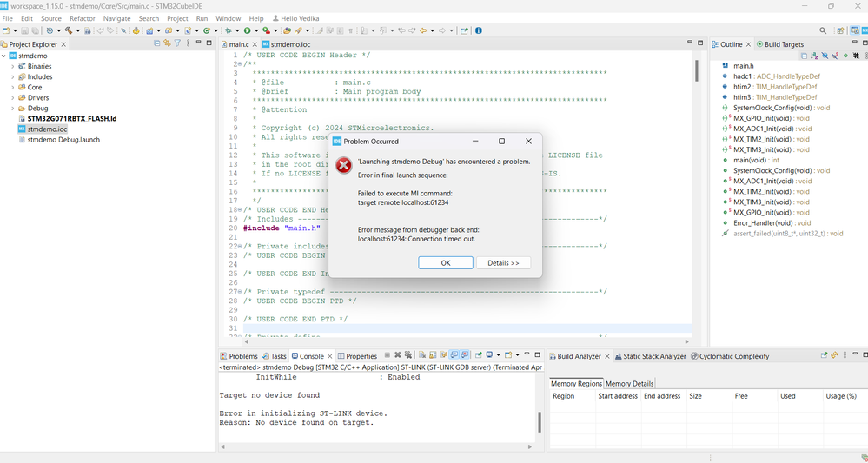Screen dimensions: 868x463
Task: Click the blue Information Center icon
Action: click(478, 30)
